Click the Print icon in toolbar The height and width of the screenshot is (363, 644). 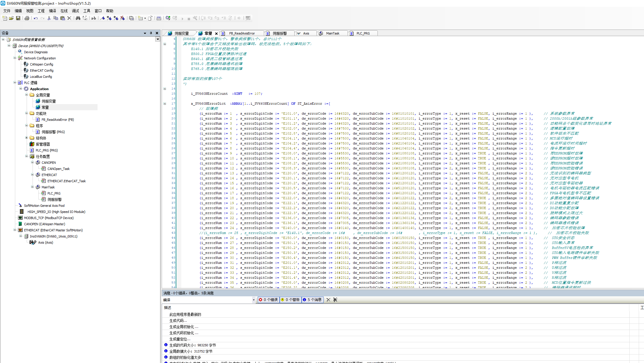[27, 18]
